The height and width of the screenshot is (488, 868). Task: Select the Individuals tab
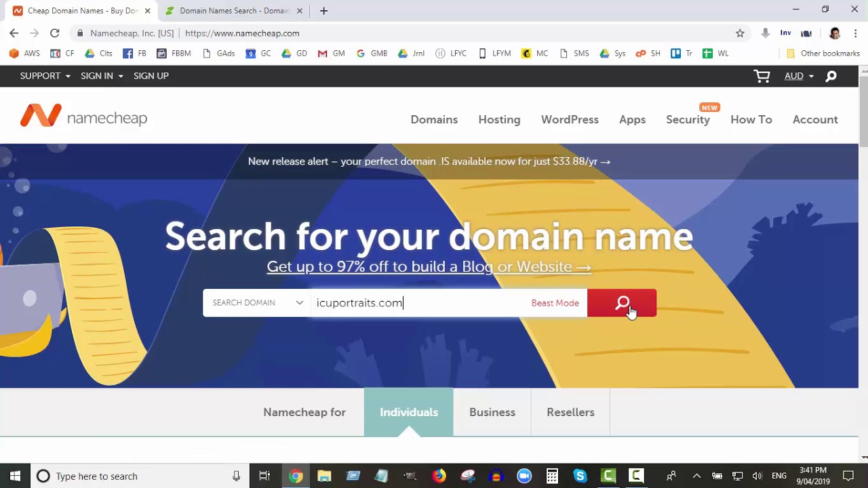(409, 412)
